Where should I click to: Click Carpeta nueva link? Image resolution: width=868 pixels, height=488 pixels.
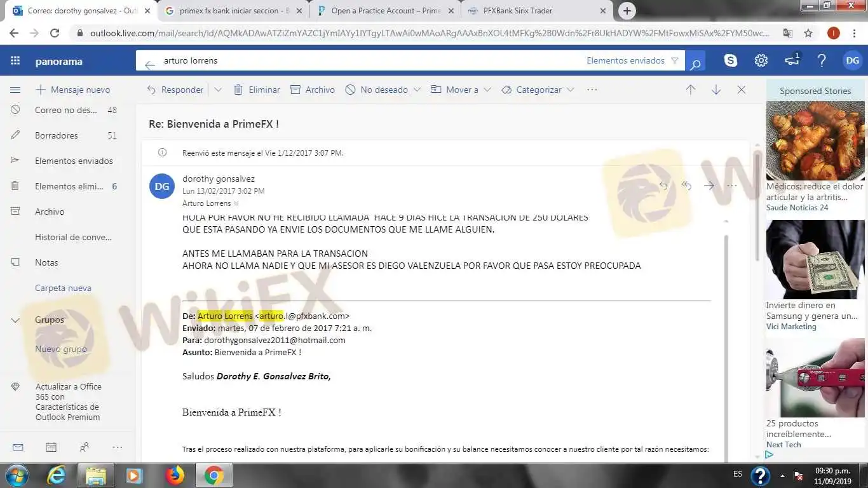point(63,288)
